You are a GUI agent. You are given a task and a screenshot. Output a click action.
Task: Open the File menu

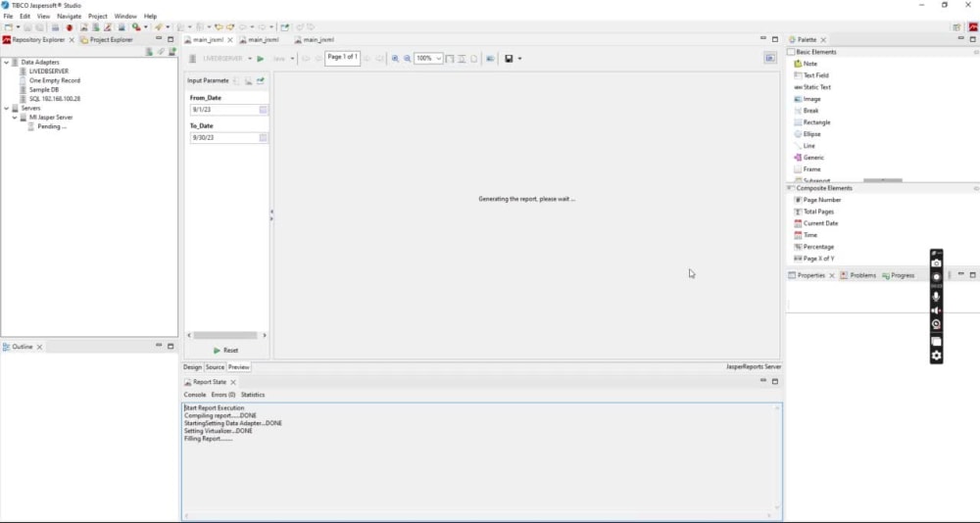(8, 17)
